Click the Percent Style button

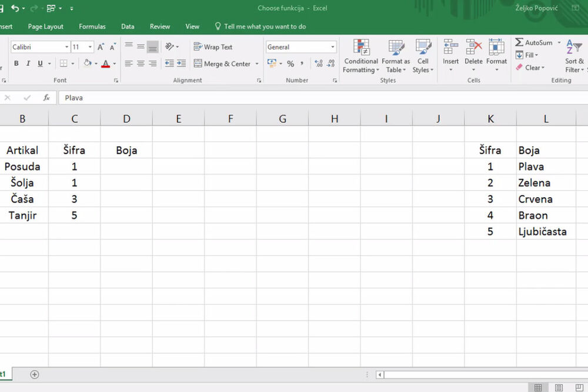[290, 63]
